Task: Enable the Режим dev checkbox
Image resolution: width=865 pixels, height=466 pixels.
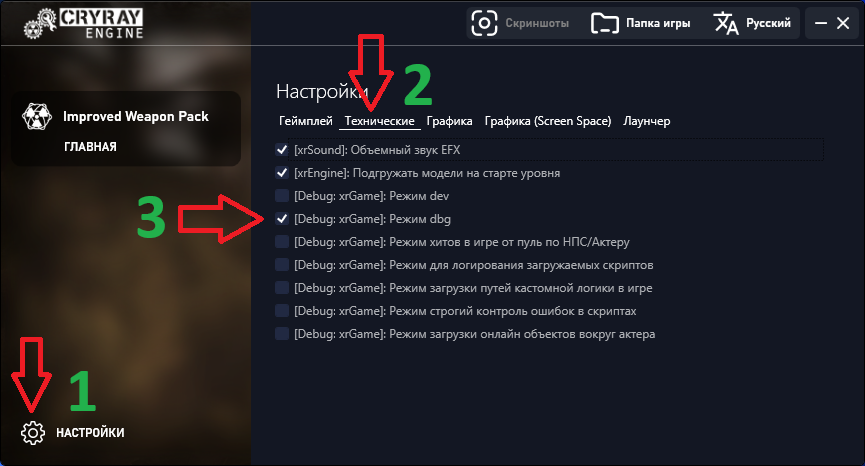Action: (282, 196)
